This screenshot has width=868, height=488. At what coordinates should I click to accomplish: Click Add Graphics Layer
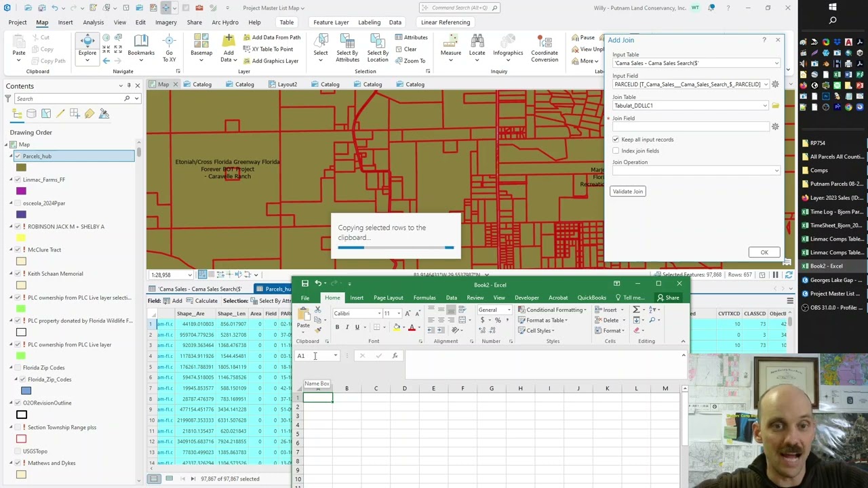(271, 61)
